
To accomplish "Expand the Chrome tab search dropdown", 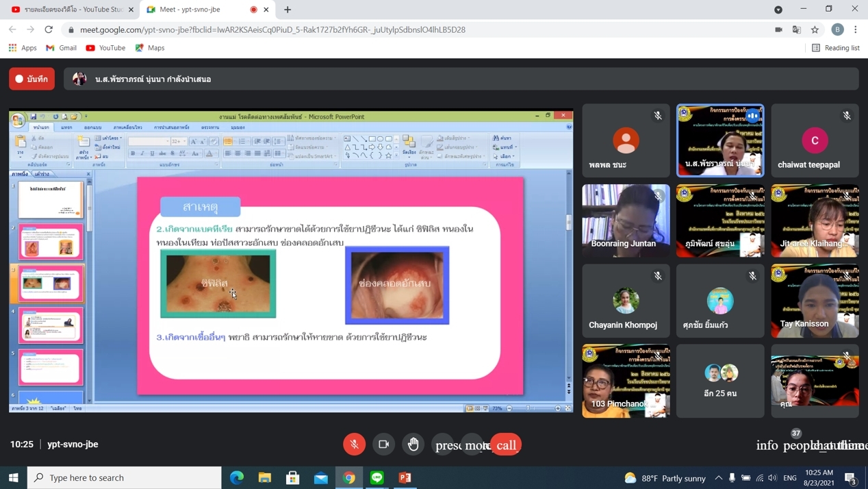I will tap(778, 10).
